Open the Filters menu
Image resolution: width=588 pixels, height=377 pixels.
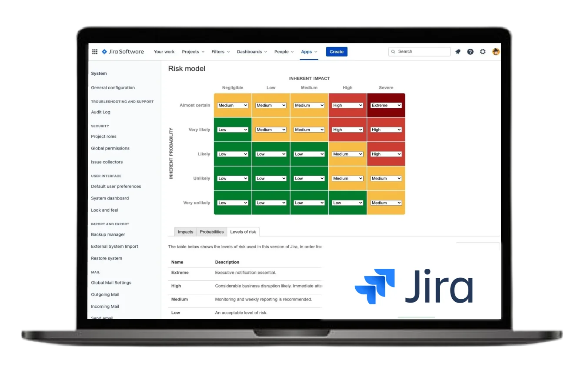coord(220,52)
